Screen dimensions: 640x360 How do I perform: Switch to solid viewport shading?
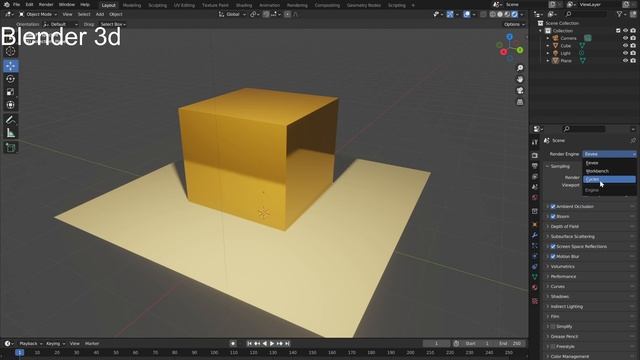pos(500,14)
